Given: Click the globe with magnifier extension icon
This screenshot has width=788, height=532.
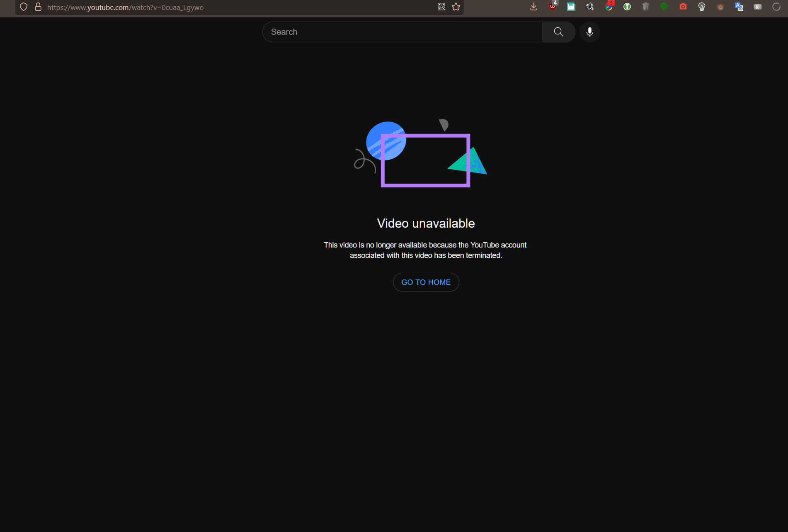Looking at the screenshot, I should 590,7.
